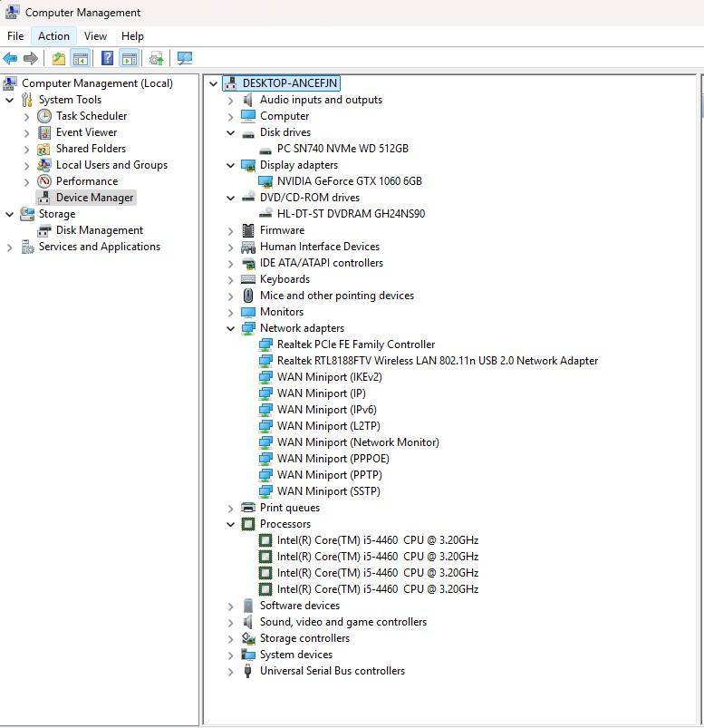Collapse the Disk drives category
This screenshot has height=728, width=704.
[x=231, y=132]
